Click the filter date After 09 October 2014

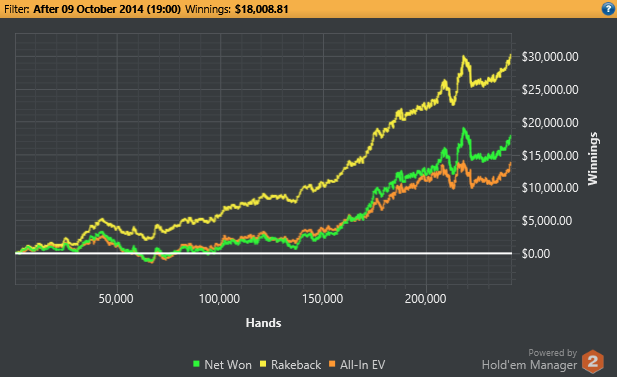(x=107, y=9)
